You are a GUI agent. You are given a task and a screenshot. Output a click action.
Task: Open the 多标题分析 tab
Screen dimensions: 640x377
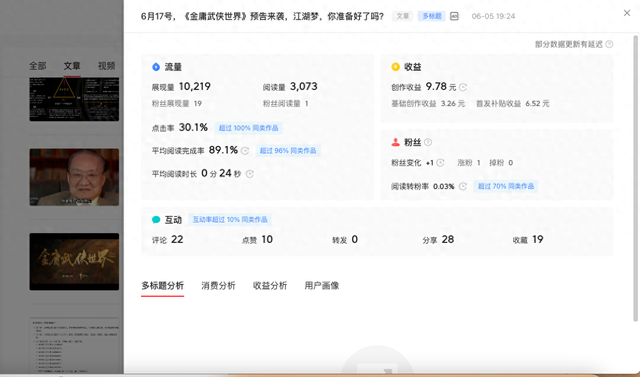point(162,286)
